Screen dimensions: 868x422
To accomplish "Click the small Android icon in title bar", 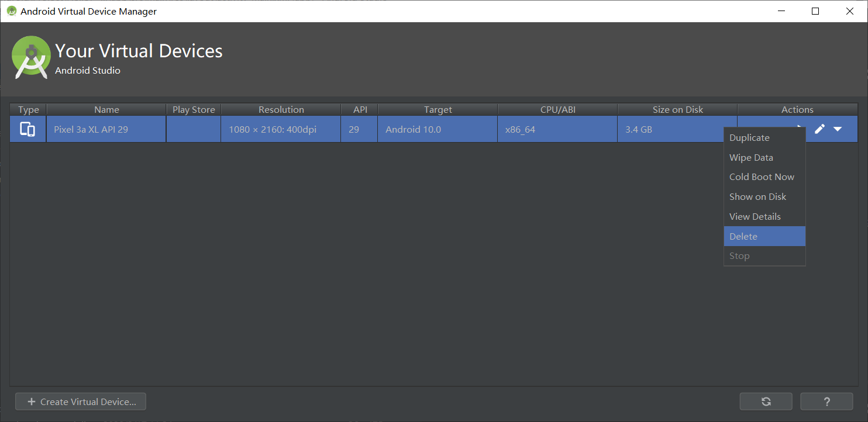I will pyautogui.click(x=11, y=11).
